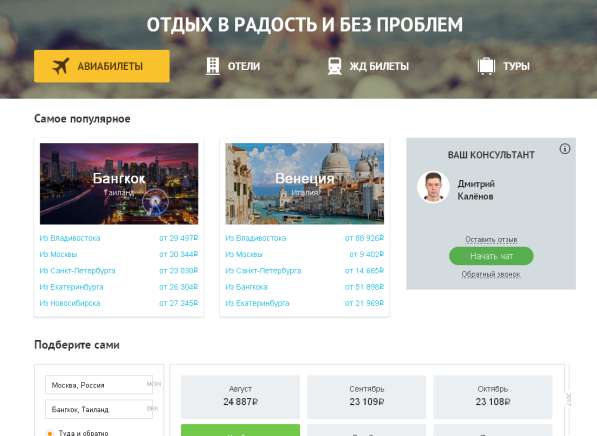Switch to the Отели tab

click(233, 66)
